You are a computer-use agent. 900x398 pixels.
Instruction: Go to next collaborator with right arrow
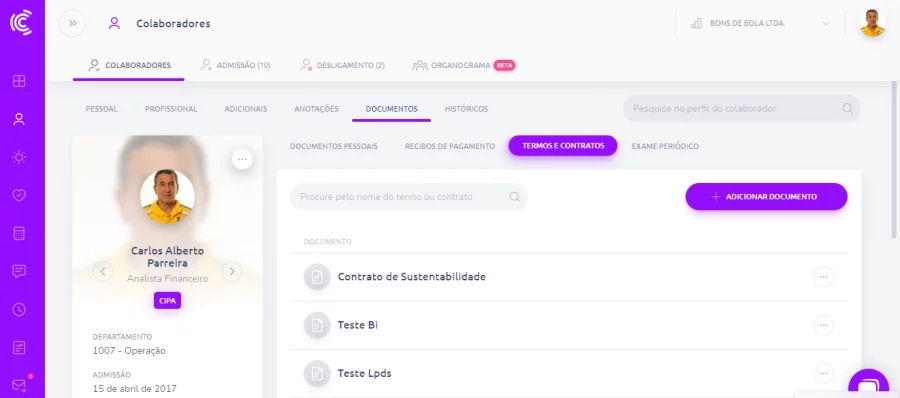tap(232, 271)
